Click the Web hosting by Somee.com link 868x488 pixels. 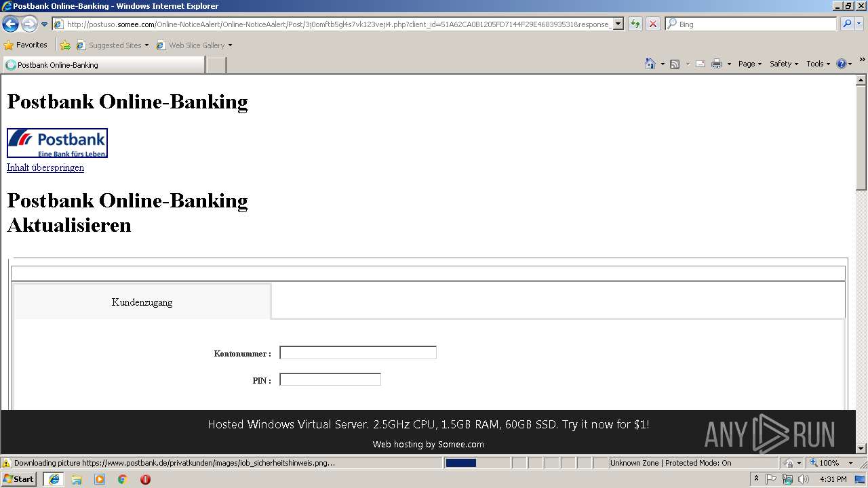coord(429,445)
